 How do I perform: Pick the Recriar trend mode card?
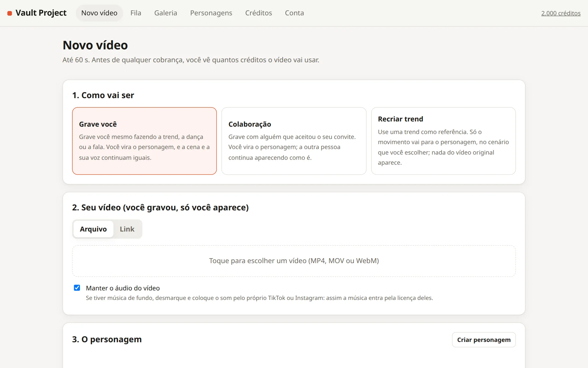tap(443, 141)
